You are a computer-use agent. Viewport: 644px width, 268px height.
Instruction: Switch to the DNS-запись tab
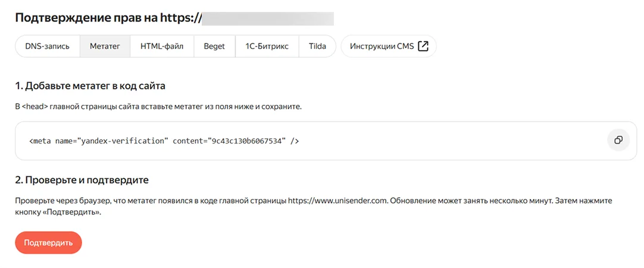click(48, 46)
